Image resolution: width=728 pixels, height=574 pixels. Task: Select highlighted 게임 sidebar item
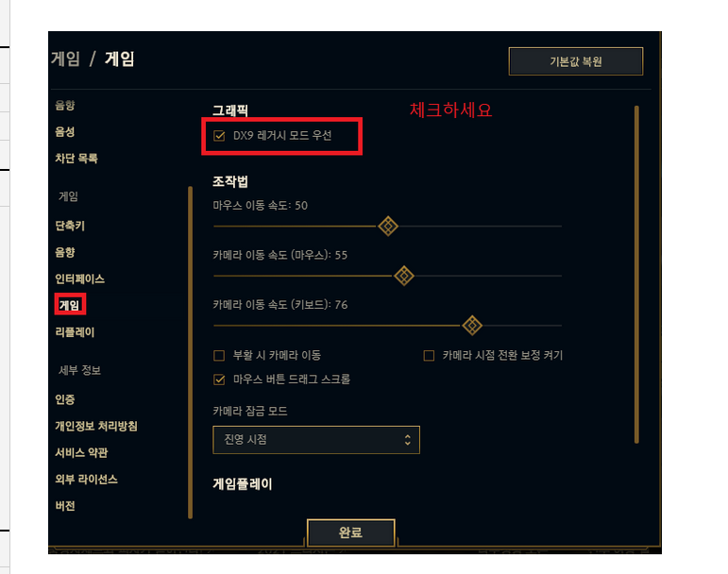point(70,305)
